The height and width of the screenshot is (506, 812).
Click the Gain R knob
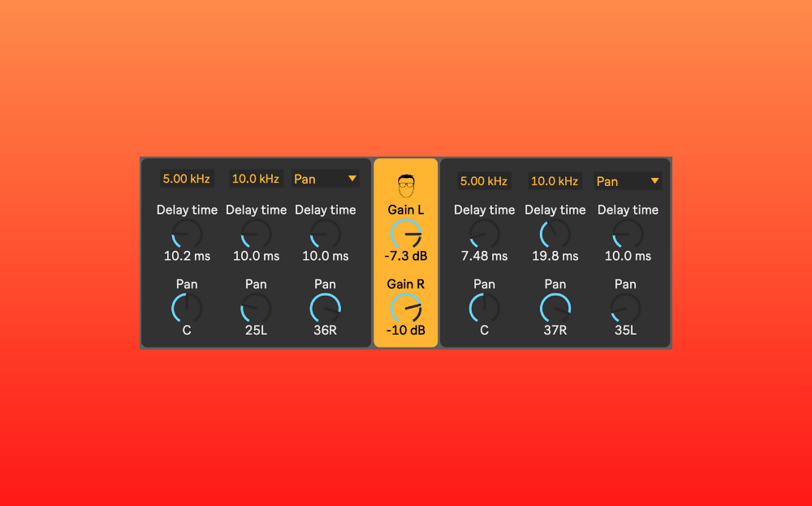pos(406,309)
